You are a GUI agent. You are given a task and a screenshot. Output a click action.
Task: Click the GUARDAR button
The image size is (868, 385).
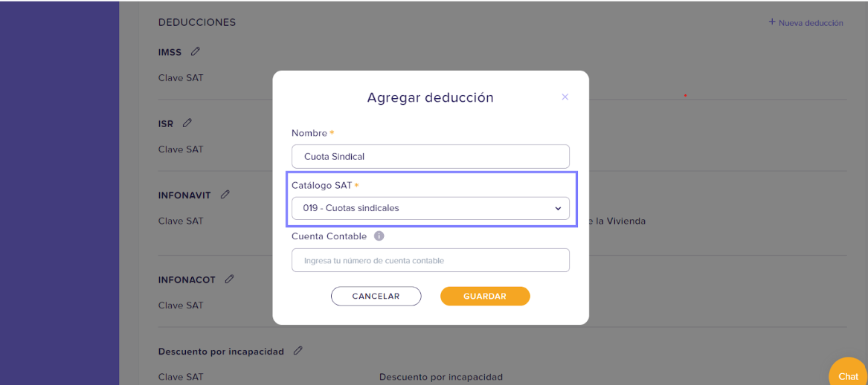click(485, 296)
